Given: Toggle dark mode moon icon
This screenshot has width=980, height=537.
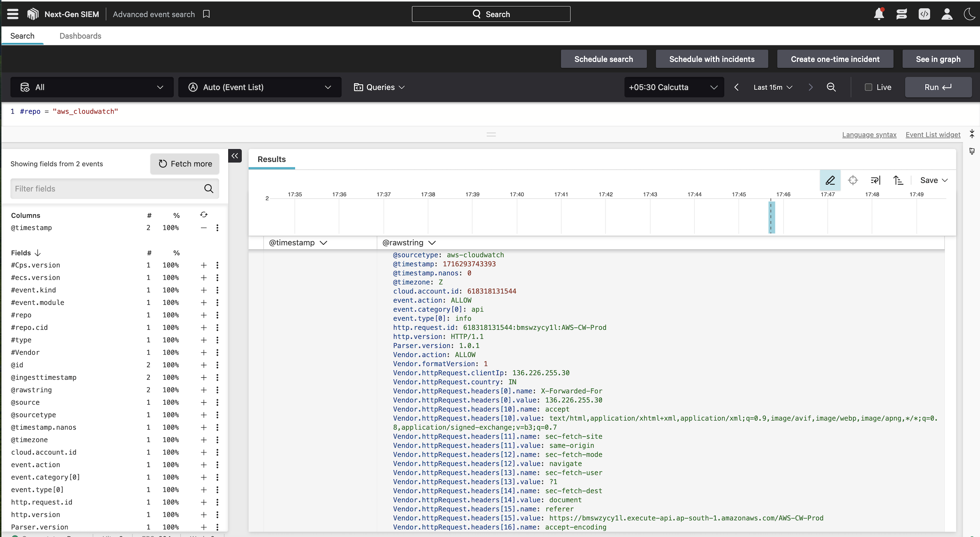Looking at the screenshot, I should pos(969,14).
